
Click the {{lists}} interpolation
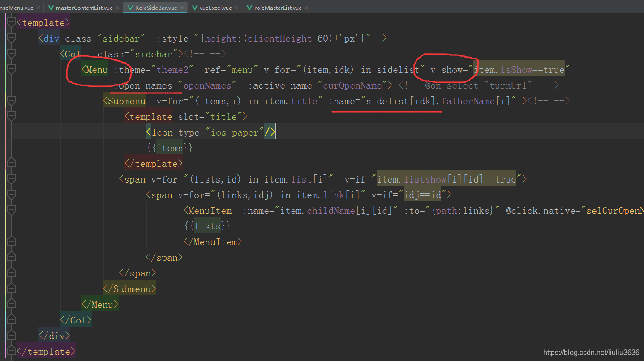[207, 226]
